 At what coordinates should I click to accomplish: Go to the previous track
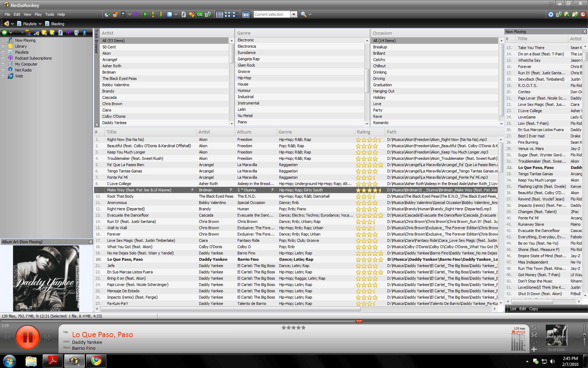tap(7, 338)
